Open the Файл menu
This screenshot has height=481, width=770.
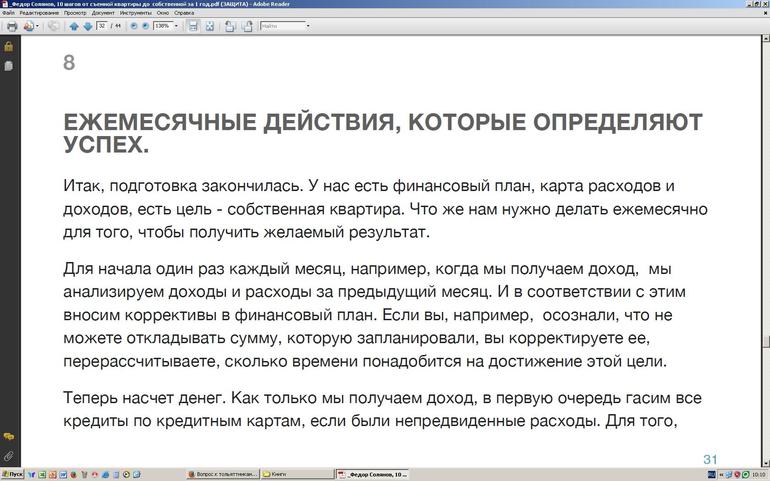tap(8, 12)
